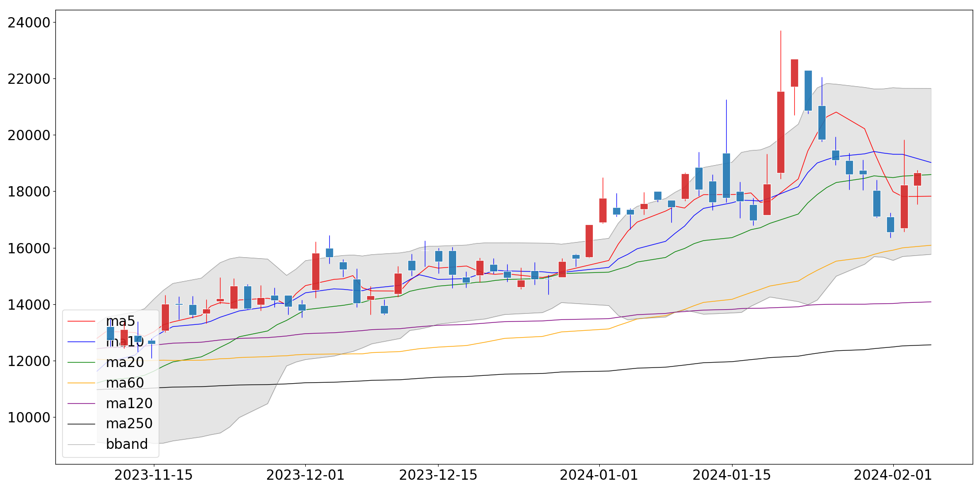The width and height of the screenshot is (980, 490).
Task: Click the large red candle on 2023-12-02
Action: pos(316,271)
